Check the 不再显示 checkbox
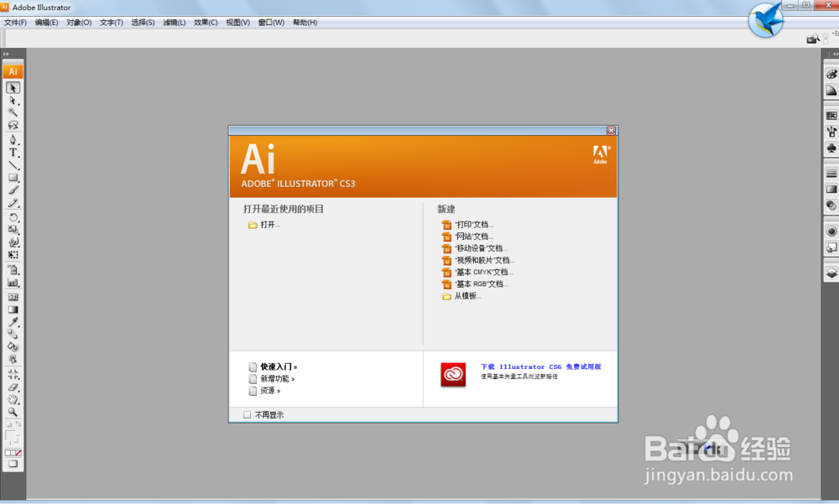Viewport: 839px width, 504px height. tap(246, 413)
